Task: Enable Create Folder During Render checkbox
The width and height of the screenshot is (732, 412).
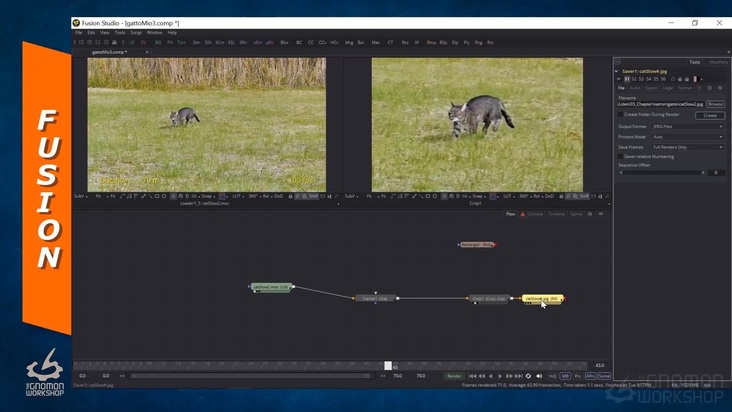Action: point(620,115)
